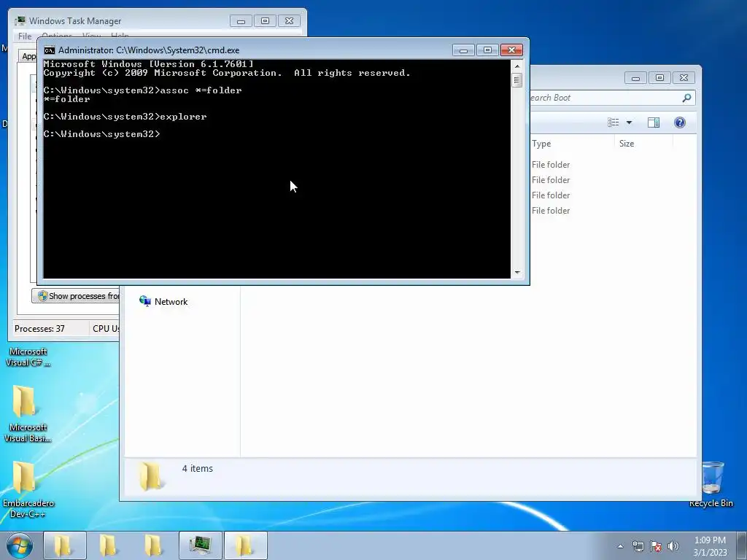Click 'Processes: 37' status text

[x=39, y=329]
